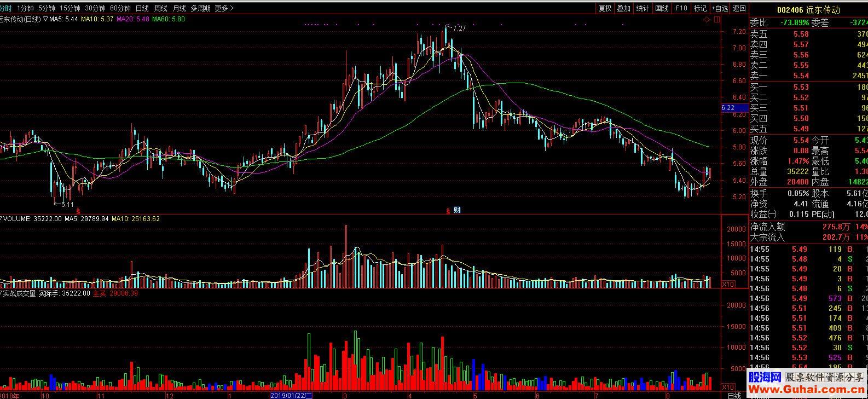This screenshot has width=868, height=399.
Task: Click the 净流入额 275.8万 row
Action: pyautogui.click(x=808, y=227)
